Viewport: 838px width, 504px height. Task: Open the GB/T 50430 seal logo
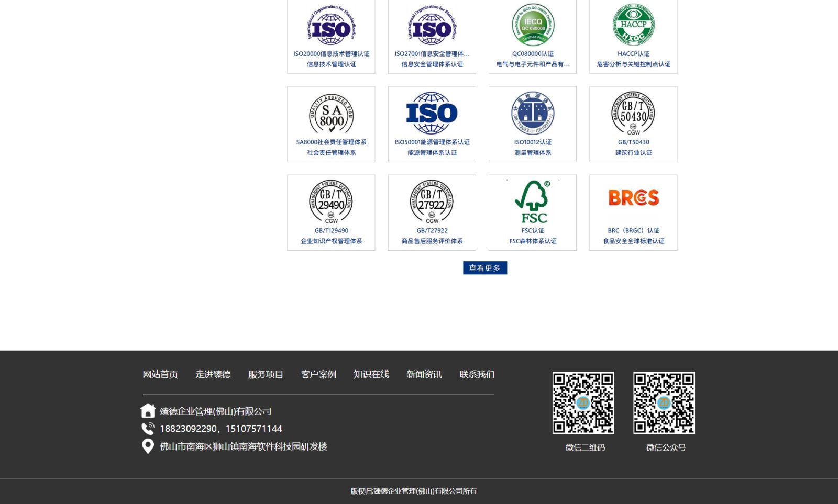[x=633, y=114]
